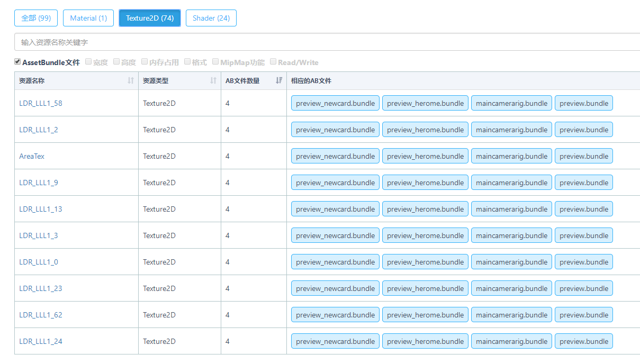Sort by AB文件数量 column sort icon
The image size is (640, 364).
279,80
